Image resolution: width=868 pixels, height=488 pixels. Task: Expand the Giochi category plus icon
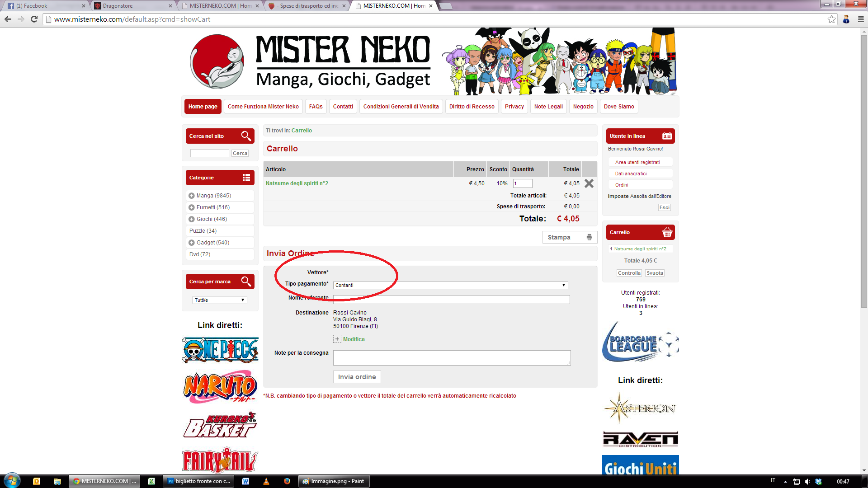[x=192, y=219]
